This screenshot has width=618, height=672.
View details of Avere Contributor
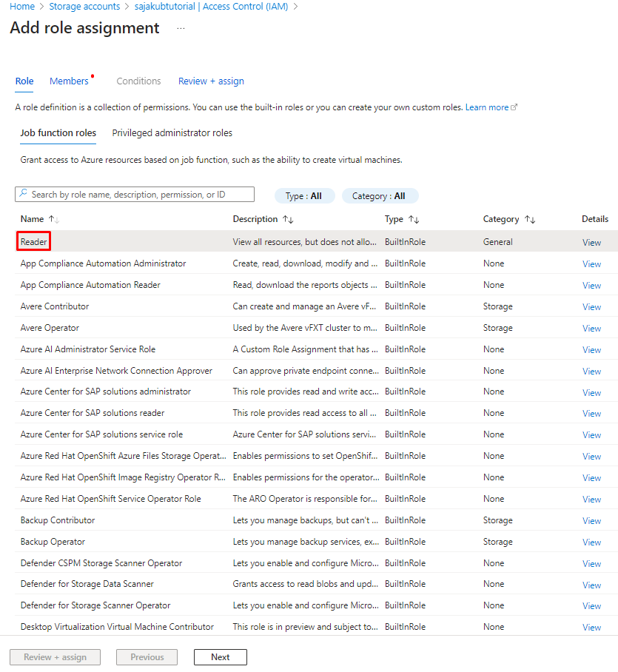tap(591, 307)
